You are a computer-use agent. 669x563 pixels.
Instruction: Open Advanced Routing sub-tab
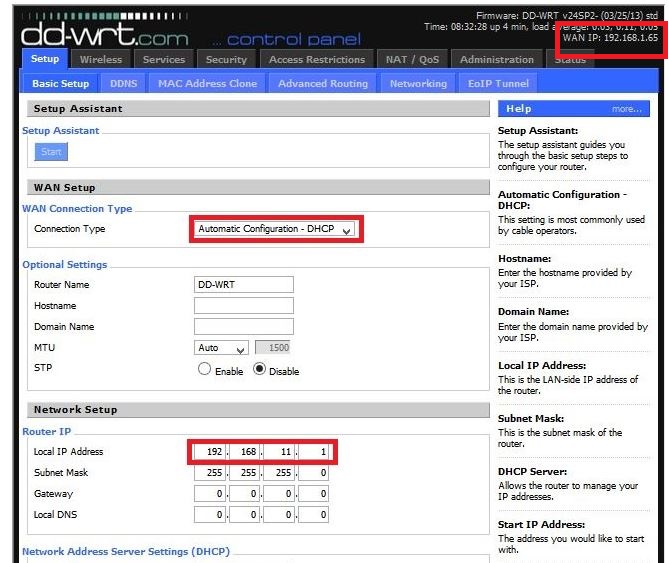323,83
